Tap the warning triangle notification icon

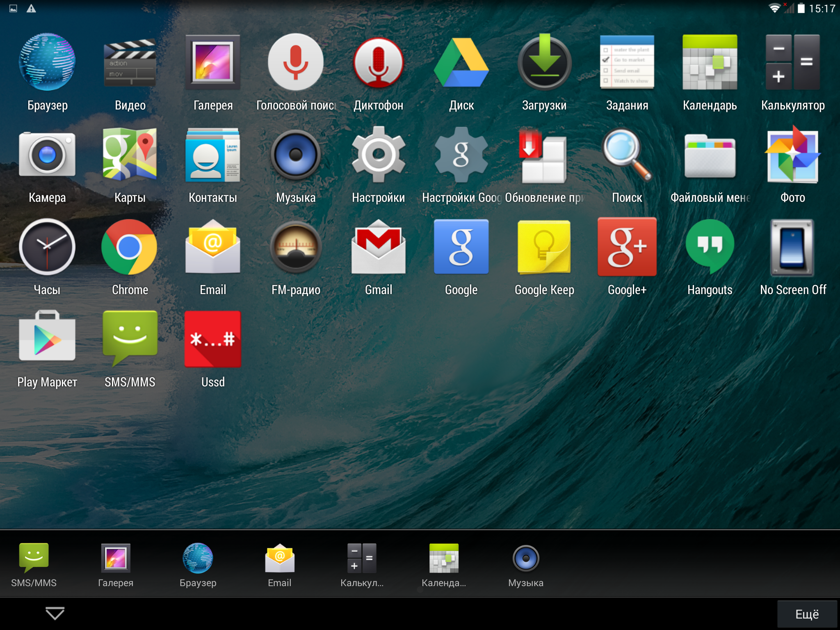[x=31, y=8]
